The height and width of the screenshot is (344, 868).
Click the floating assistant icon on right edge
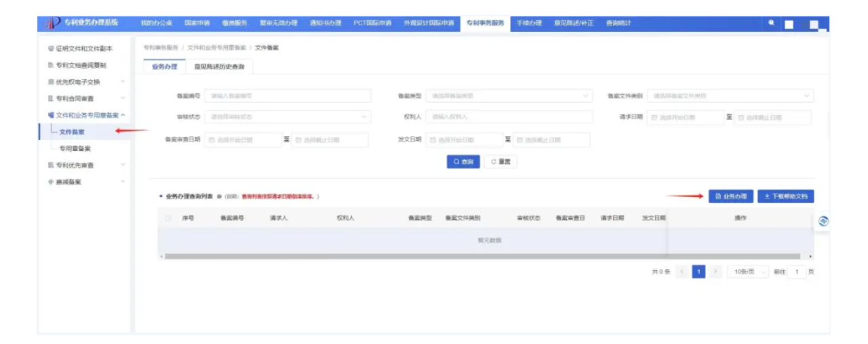coord(824,221)
